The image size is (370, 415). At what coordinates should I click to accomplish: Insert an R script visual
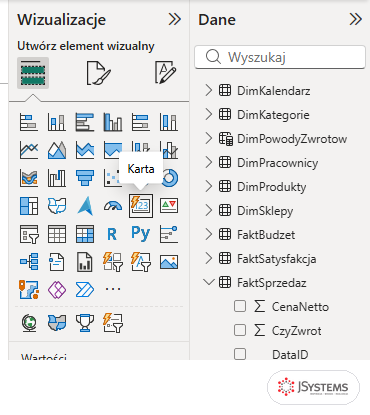(112, 234)
